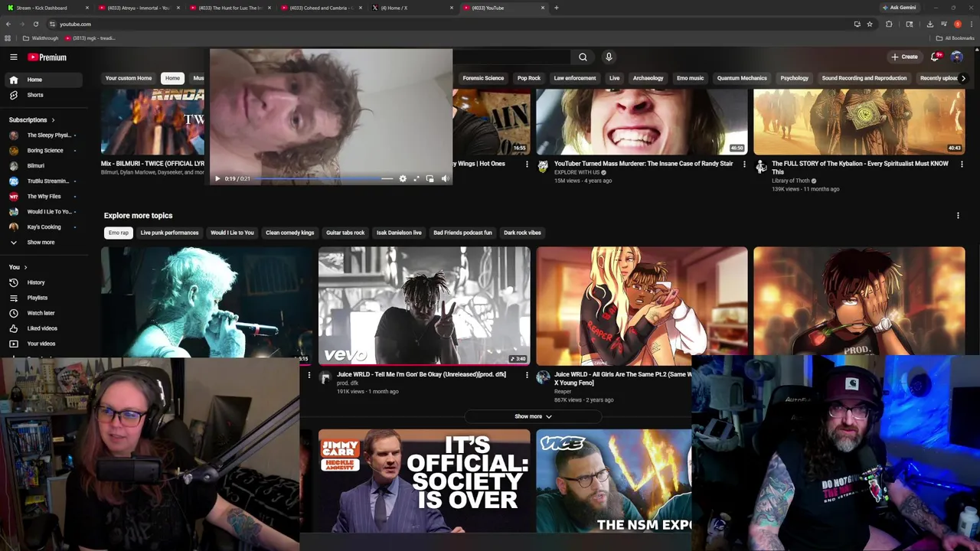This screenshot has width=980, height=551.
Task: Go back using browser back arrow
Action: click(x=8, y=24)
